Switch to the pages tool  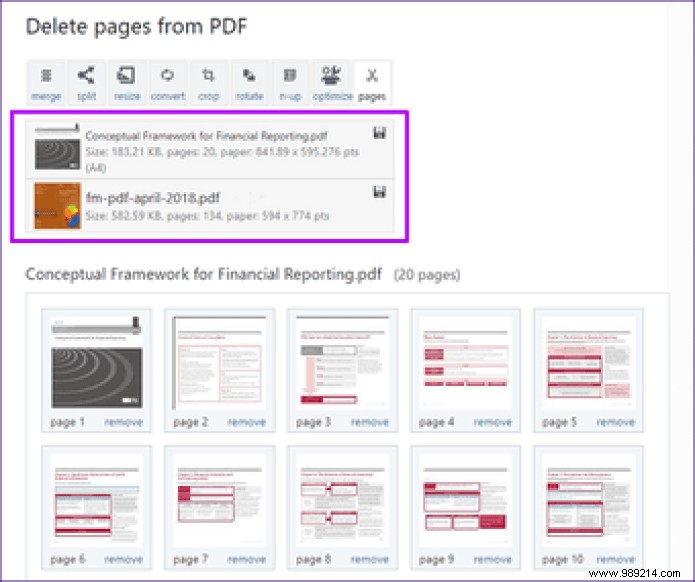coord(372,83)
